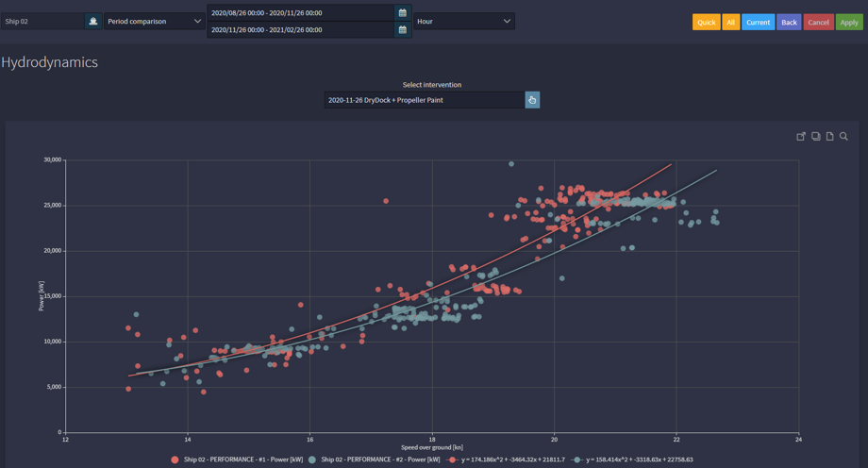Open the Hour resolution dropdown

464,21
